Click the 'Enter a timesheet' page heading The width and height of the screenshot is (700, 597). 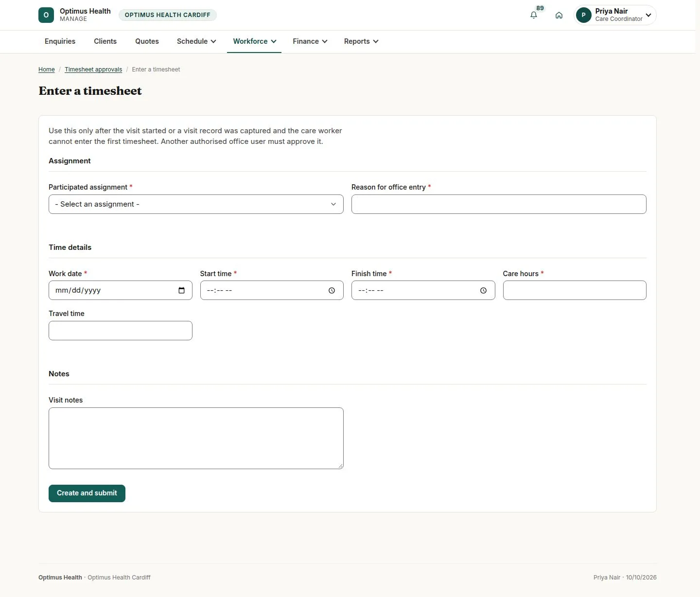(90, 91)
